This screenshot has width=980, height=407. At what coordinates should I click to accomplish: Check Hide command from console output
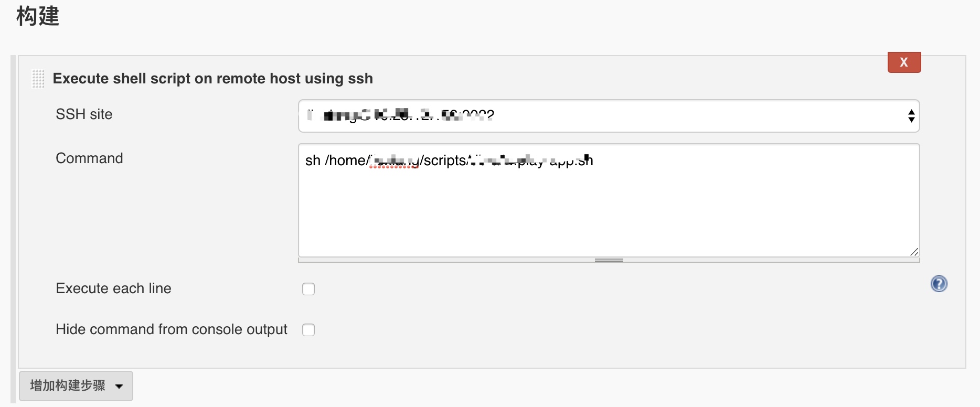pos(308,330)
